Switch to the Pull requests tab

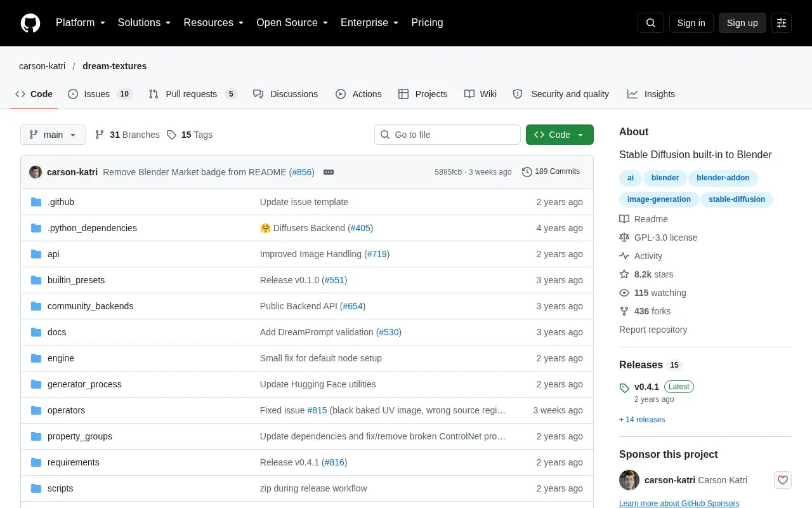pyautogui.click(x=193, y=94)
